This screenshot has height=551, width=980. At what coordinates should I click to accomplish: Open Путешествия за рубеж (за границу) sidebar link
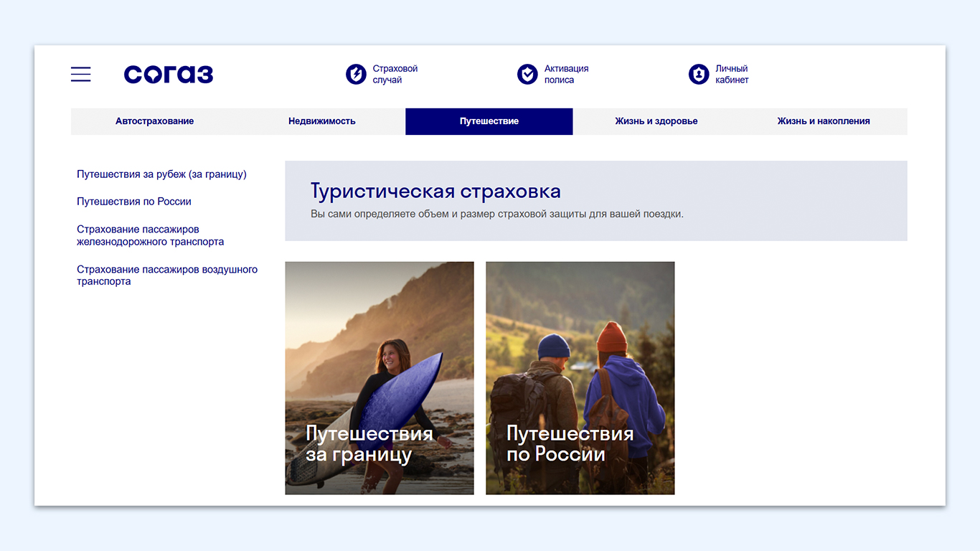coord(161,174)
